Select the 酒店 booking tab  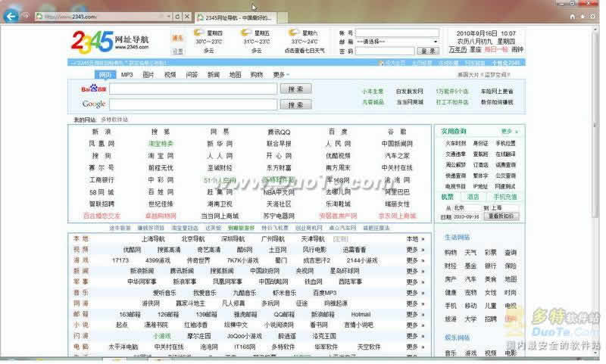[473, 197]
